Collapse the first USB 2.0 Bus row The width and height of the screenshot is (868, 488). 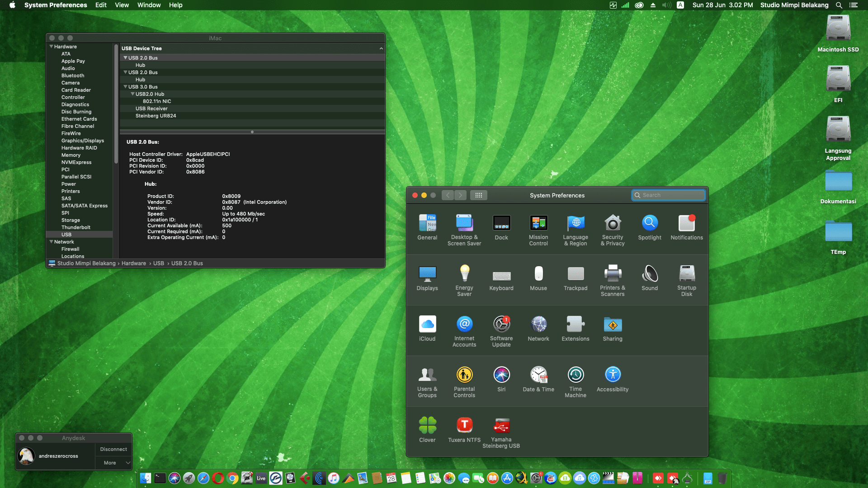[125, 58]
